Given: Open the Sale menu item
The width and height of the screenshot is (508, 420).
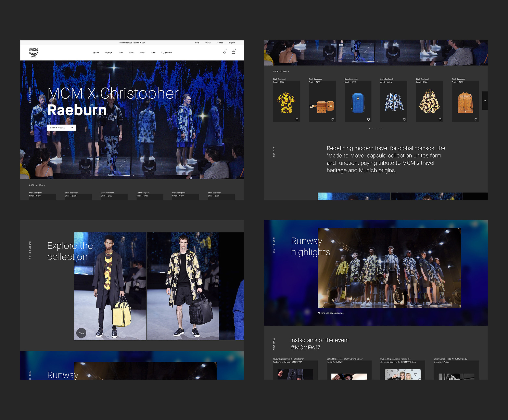Looking at the screenshot, I should (153, 53).
